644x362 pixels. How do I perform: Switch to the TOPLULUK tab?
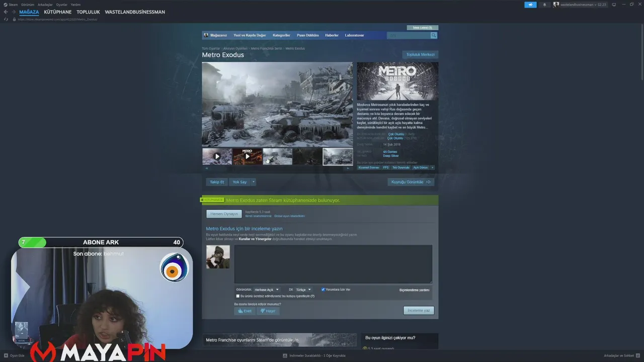(88, 12)
